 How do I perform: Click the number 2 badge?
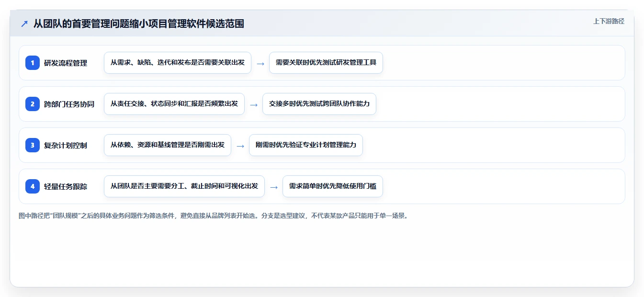point(33,104)
